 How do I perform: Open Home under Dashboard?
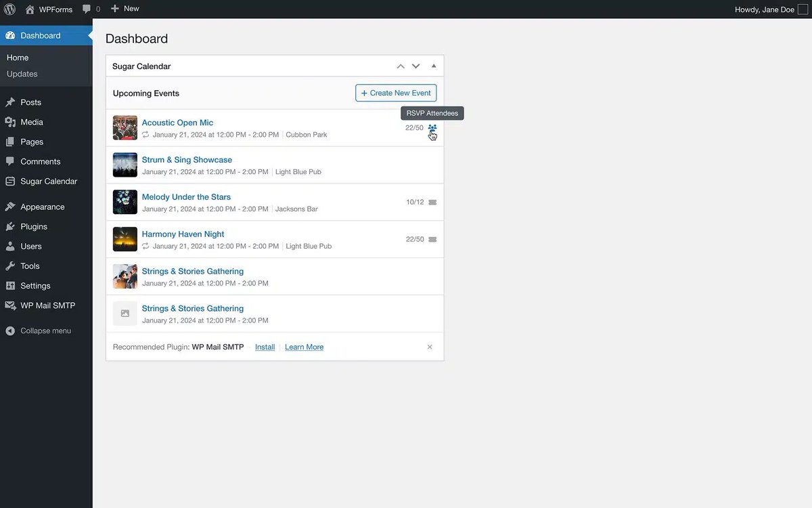(x=18, y=58)
